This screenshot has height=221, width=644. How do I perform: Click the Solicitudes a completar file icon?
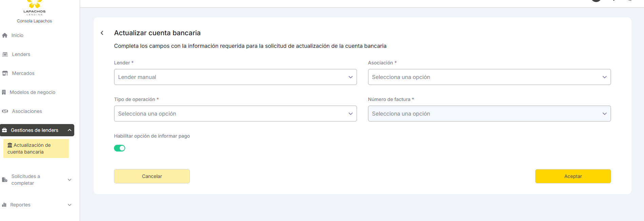pos(5,180)
